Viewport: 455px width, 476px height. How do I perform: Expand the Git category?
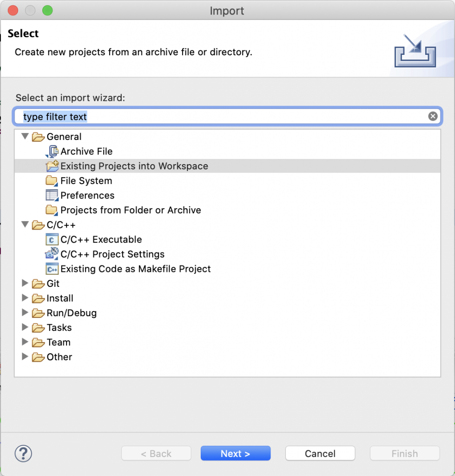pyautogui.click(x=25, y=283)
